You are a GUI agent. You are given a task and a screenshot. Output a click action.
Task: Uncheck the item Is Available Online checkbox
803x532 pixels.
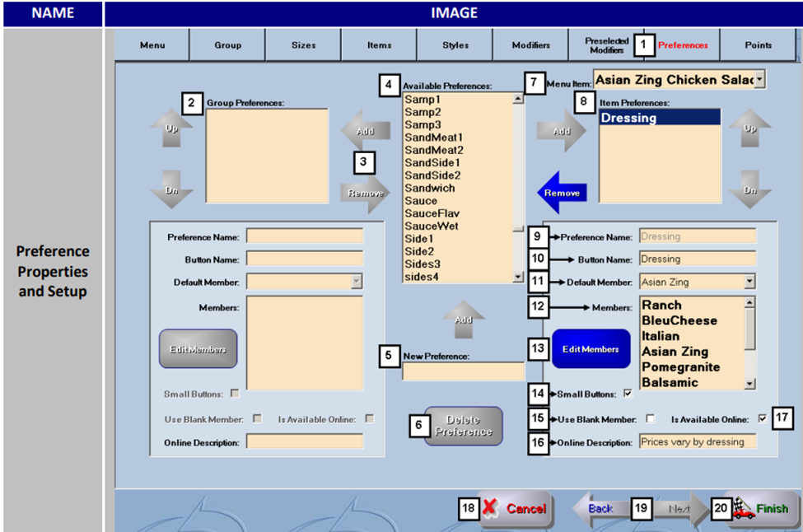763,418
